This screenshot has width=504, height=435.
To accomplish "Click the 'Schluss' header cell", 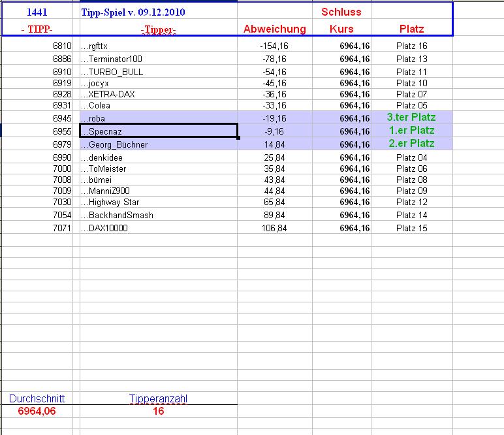I will coord(341,12).
